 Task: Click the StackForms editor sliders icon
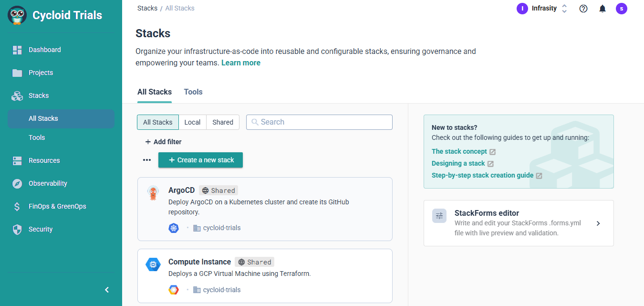[439, 216]
